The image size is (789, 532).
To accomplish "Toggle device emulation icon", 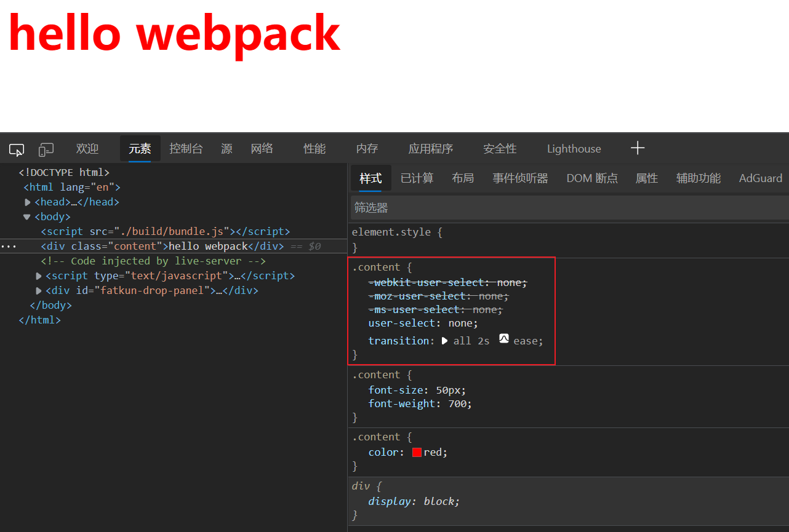I will 46,149.
